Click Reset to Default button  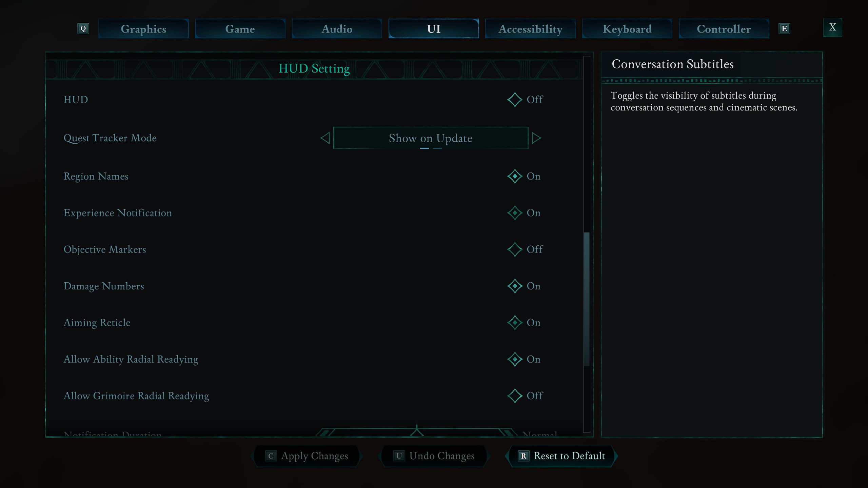point(561,455)
